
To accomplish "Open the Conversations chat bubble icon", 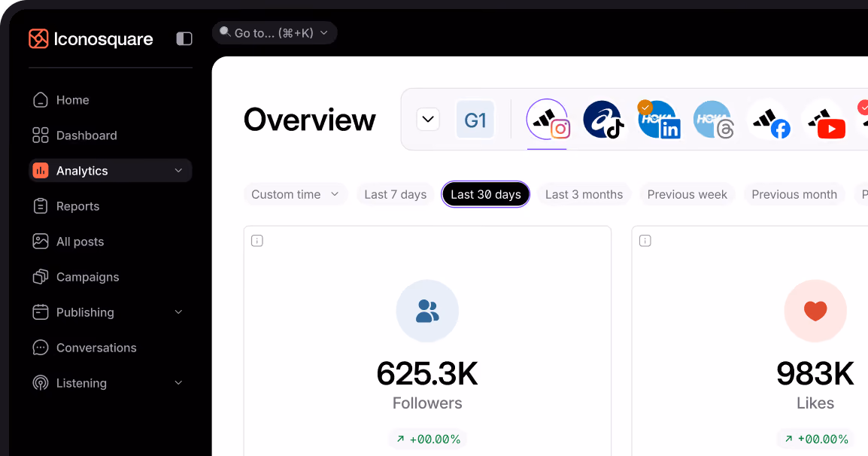I will click(41, 348).
